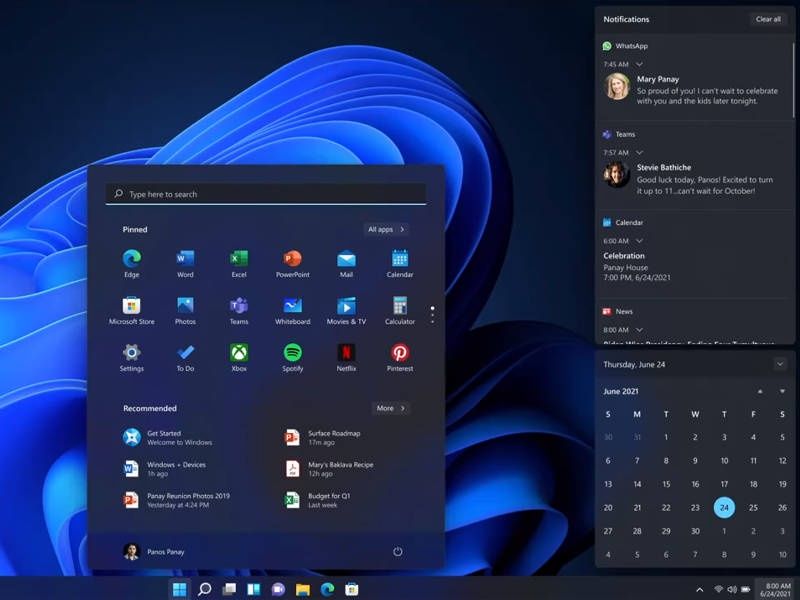Launch Spotify from pinned apps
800x600 pixels.
pos(292,357)
